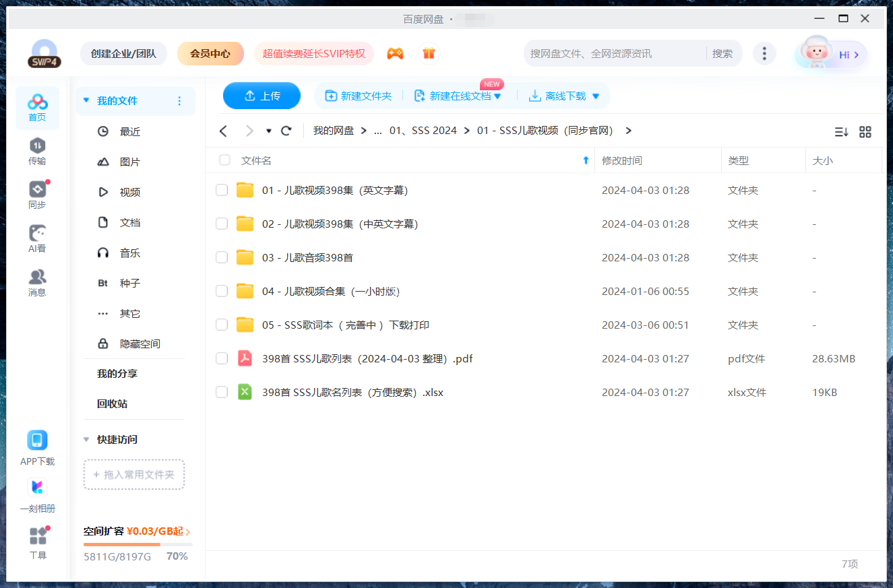Switch to grid view layout
The height and width of the screenshot is (588, 893).
865,132
